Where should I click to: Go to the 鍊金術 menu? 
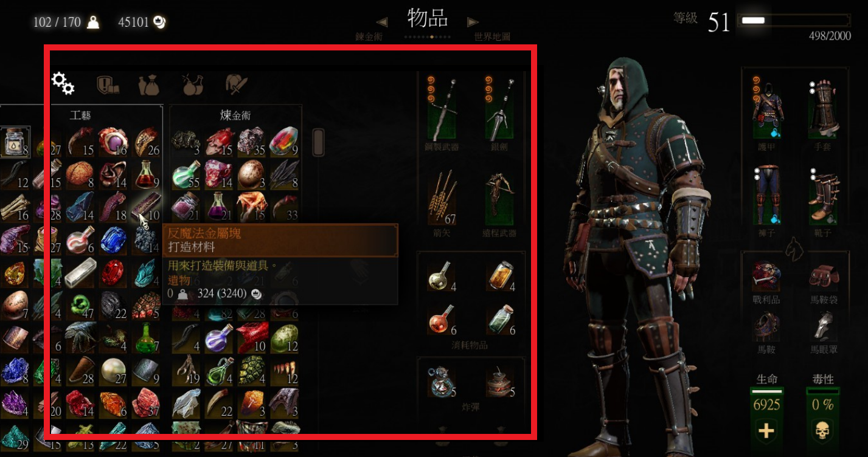(369, 36)
